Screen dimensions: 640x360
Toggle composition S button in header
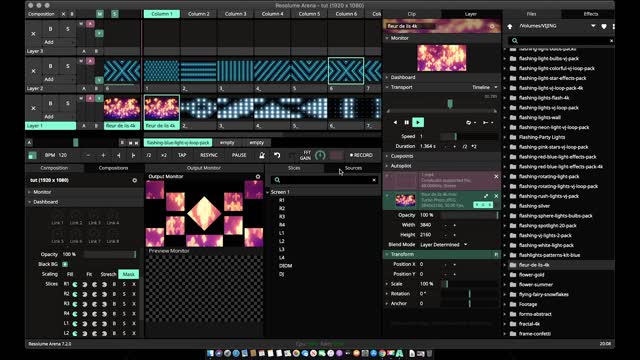coord(115,14)
